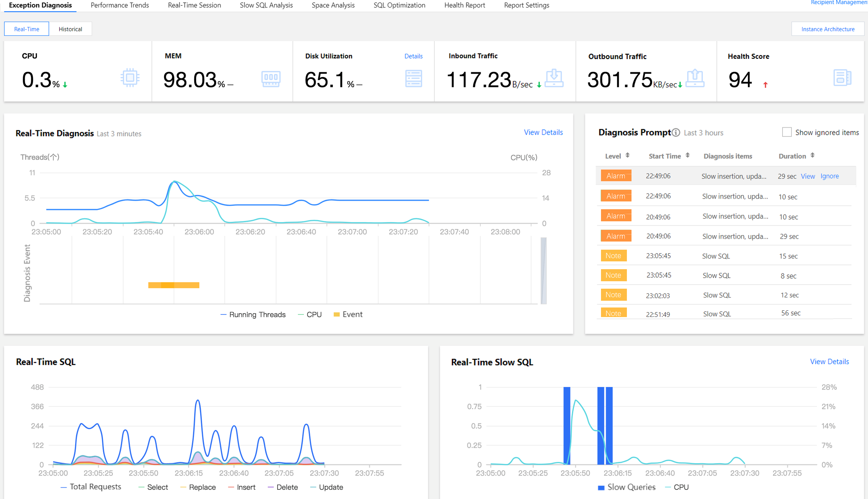868x499 pixels.
Task: Click the Diagnosis Prompt info icon
Action: click(676, 133)
